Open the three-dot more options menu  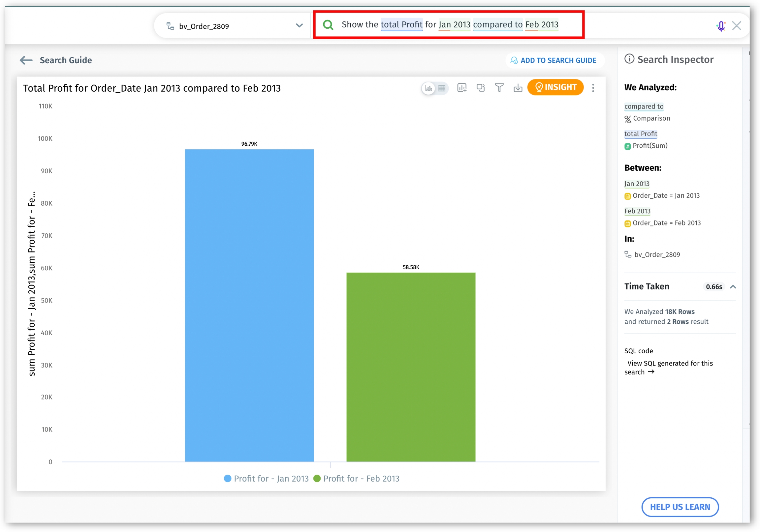[x=593, y=88]
